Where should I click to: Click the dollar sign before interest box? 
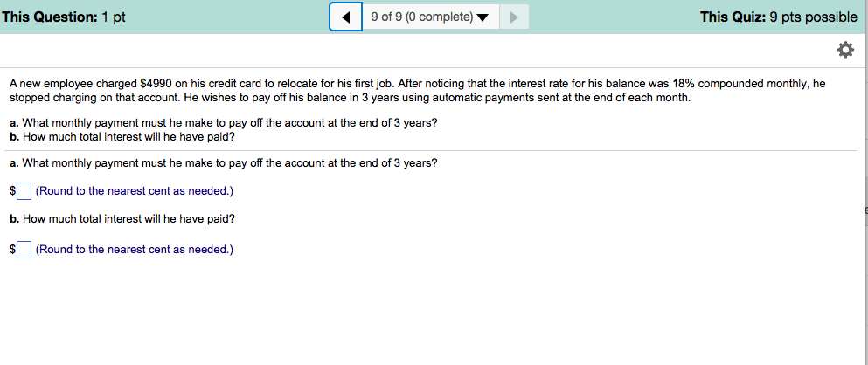[12, 250]
